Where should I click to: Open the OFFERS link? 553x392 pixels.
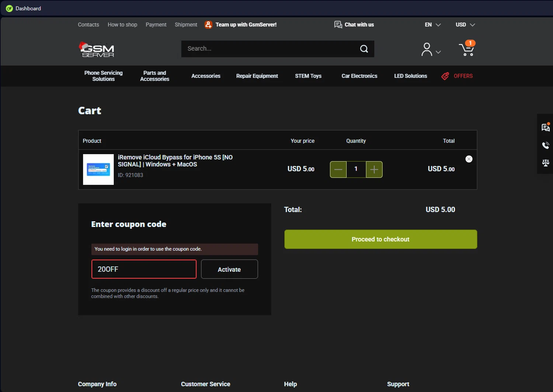(x=463, y=76)
